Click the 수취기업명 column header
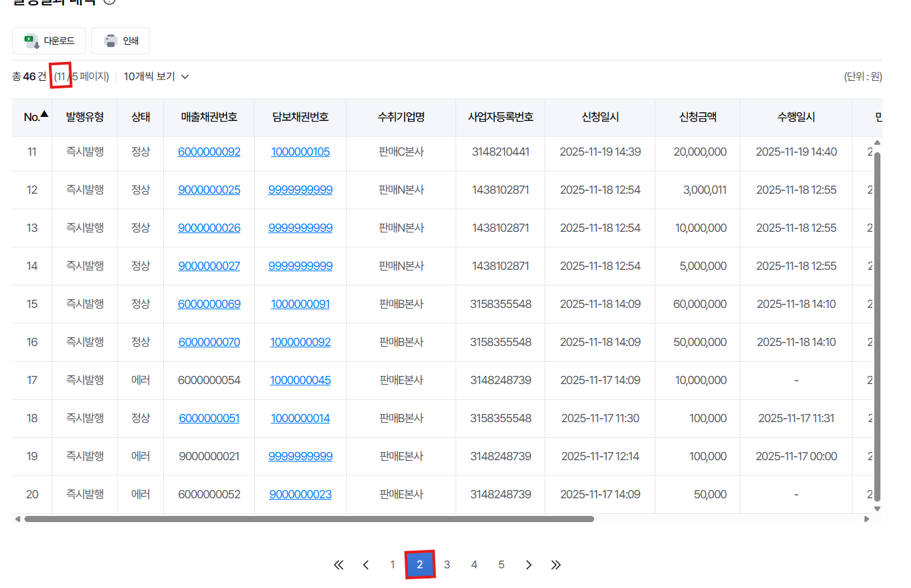Viewport: 911px width, 588px height. [x=401, y=118]
